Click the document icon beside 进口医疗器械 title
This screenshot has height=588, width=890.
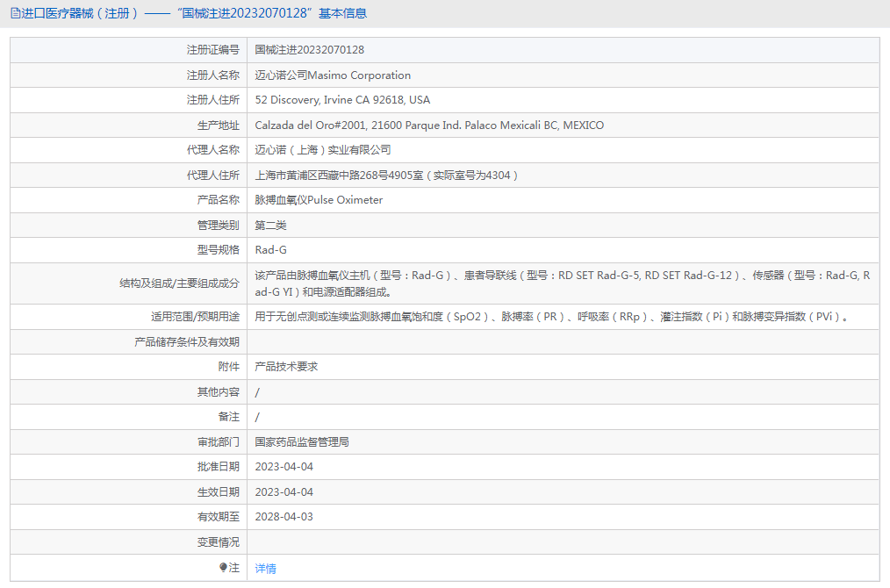(15, 13)
